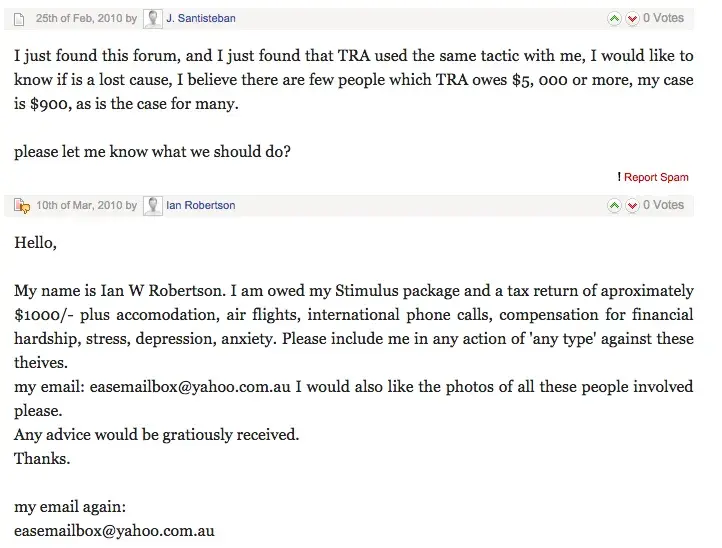
Task: Report the first post as spam
Action: coord(656,177)
